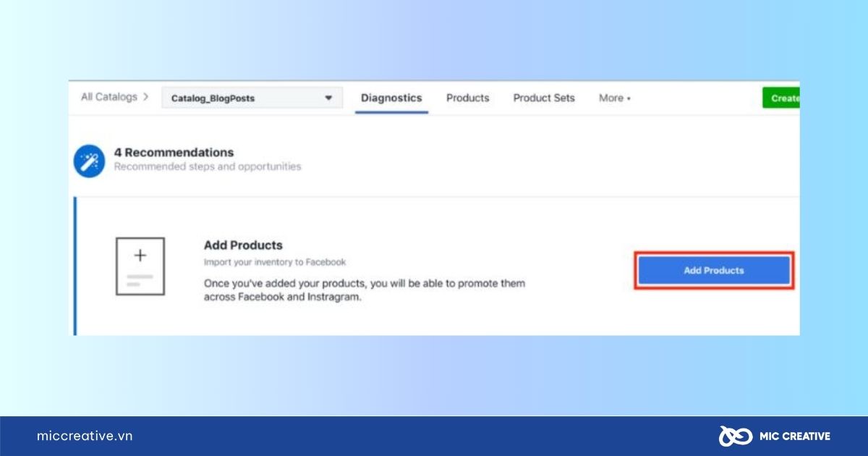
Task: Click the 'Once you've added your products' description
Action: click(365, 290)
